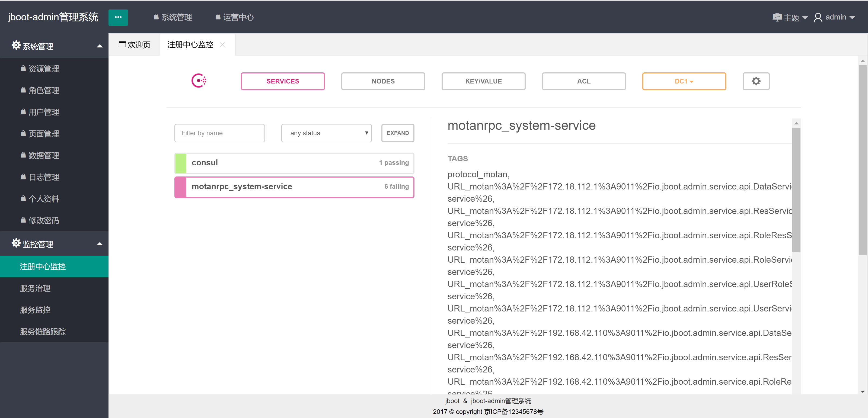The width and height of the screenshot is (868, 418).
Task: Open the DC1 datacenter dropdown
Action: tap(684, 81)
